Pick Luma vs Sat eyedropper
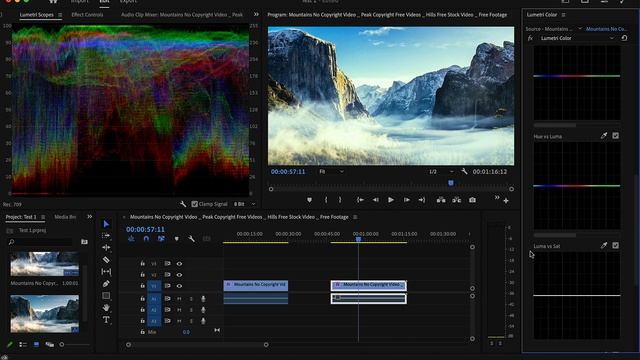 (x=604, y=245)
